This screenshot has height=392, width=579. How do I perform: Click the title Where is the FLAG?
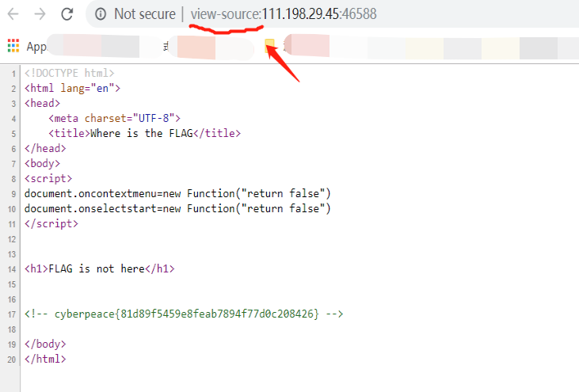click(145, 133)
